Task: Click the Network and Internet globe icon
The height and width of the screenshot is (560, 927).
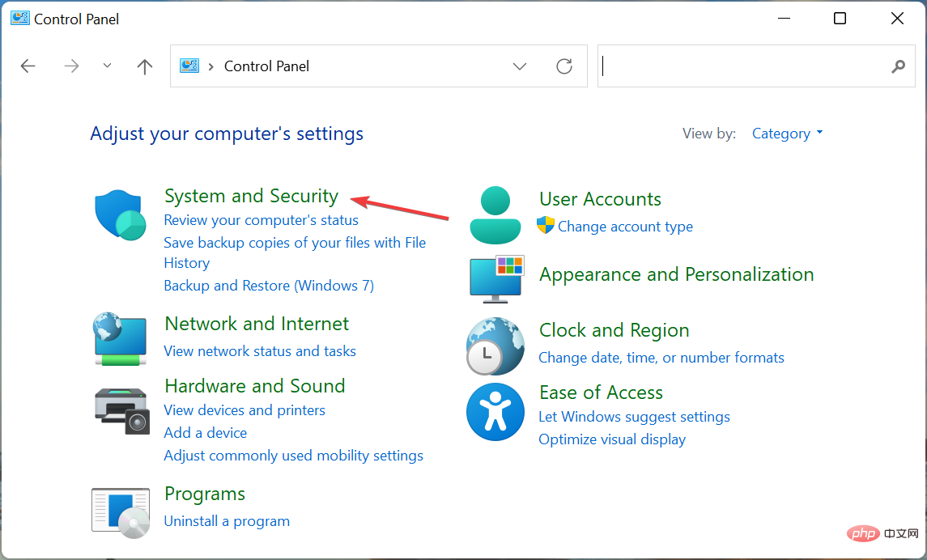Action: click(120, 339)
